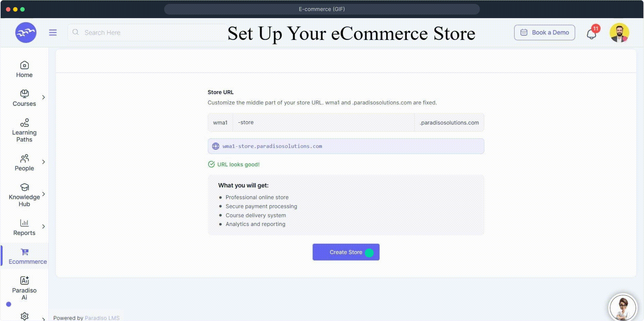644x321 pixels.
Task: Click the Book a Demo button
Action: [x=544, y=32]
